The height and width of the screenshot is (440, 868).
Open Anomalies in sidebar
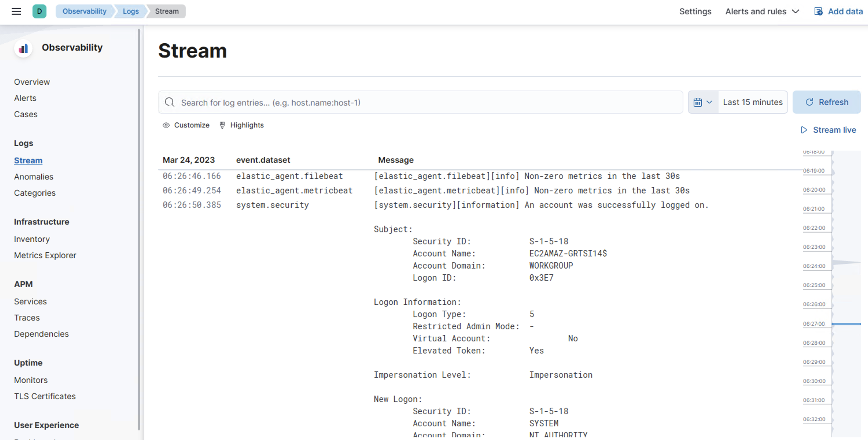[x=33, y=177]
